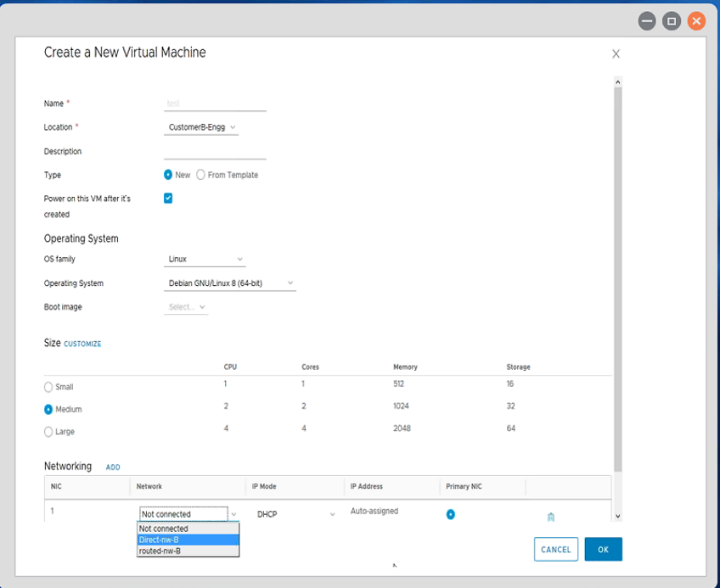Select the New type radio button
720x588 pixels.
coord(168,175)
